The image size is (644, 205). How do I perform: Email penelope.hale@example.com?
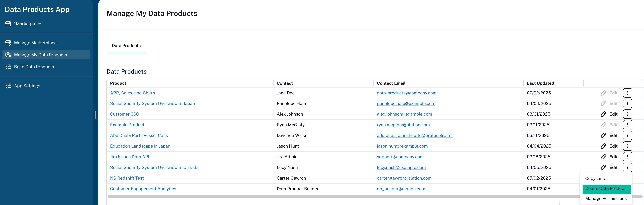tap(406, 103)
